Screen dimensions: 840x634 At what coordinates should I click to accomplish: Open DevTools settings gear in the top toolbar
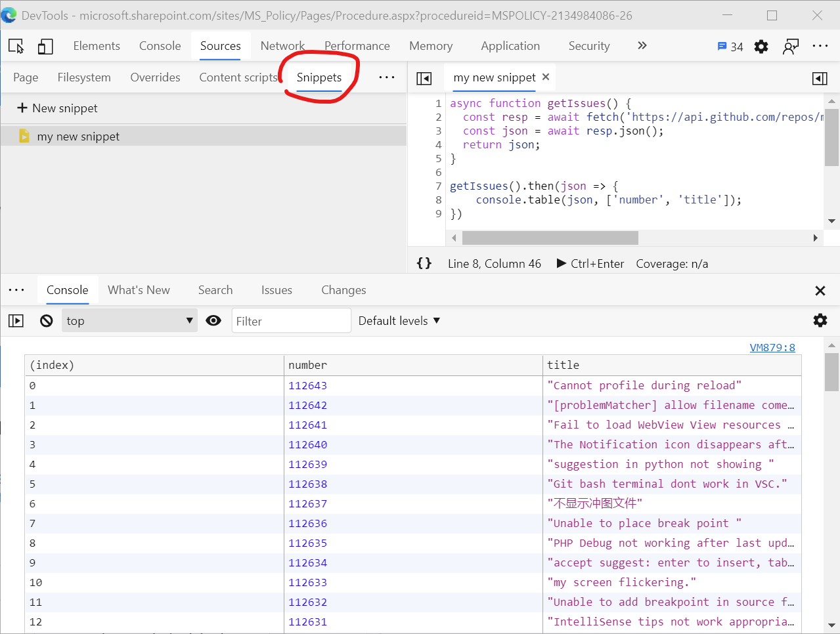click(x=761, y=47)
